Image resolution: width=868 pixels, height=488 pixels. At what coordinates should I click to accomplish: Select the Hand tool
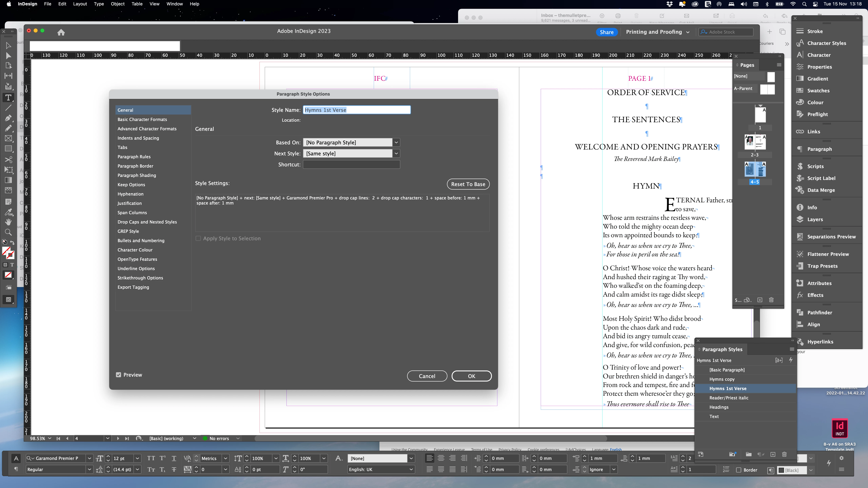click(x=8, y=222)
